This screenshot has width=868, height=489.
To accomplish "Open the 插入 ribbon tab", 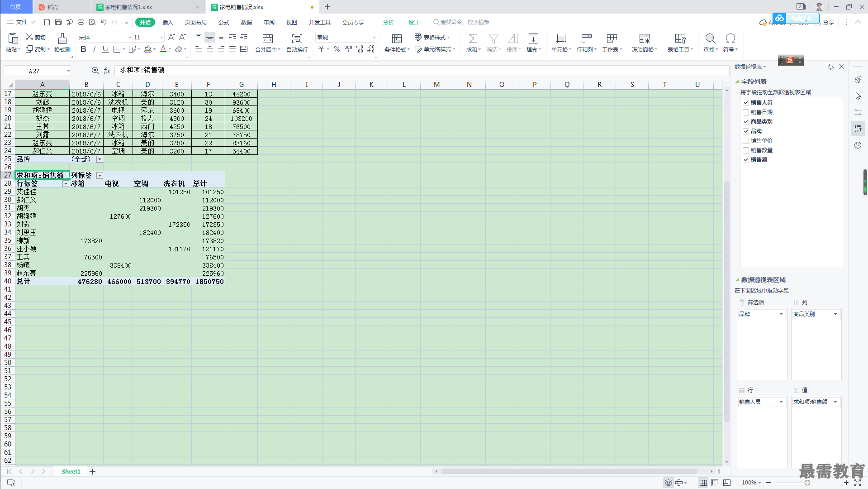I will coord(168,22).
